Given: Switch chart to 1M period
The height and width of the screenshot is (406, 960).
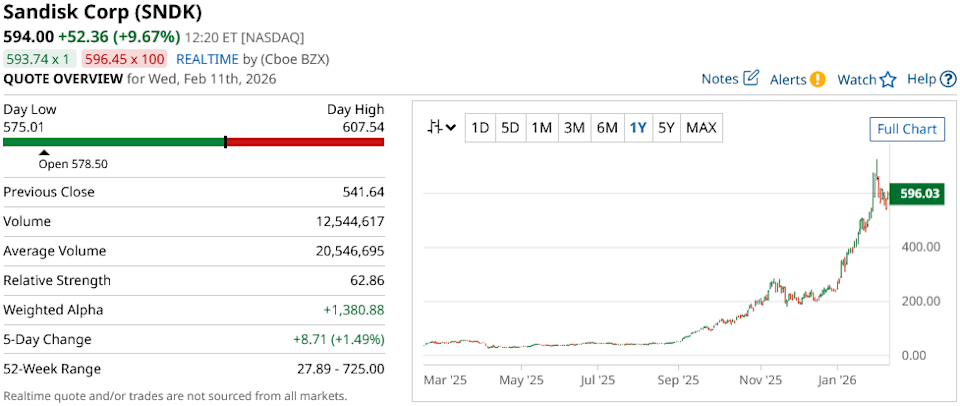Looking at the screenshot, I should 541,127.
